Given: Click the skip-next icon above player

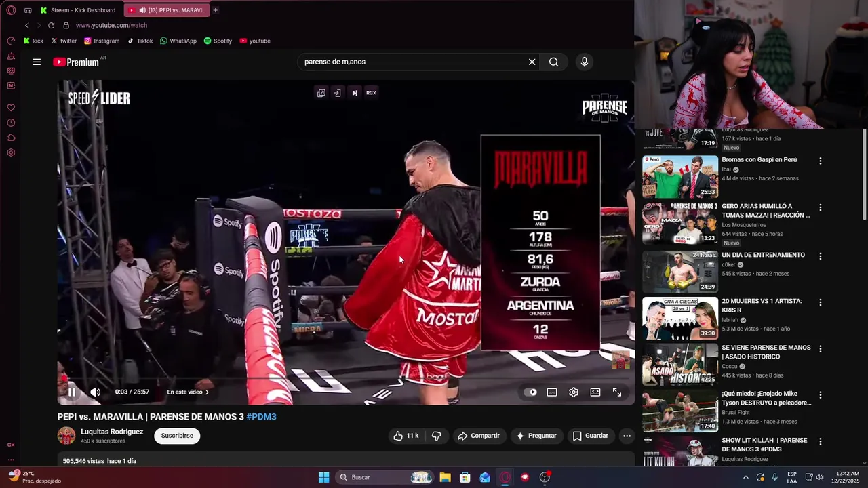Looking at the screenshot, I should [x=354, y=93].
